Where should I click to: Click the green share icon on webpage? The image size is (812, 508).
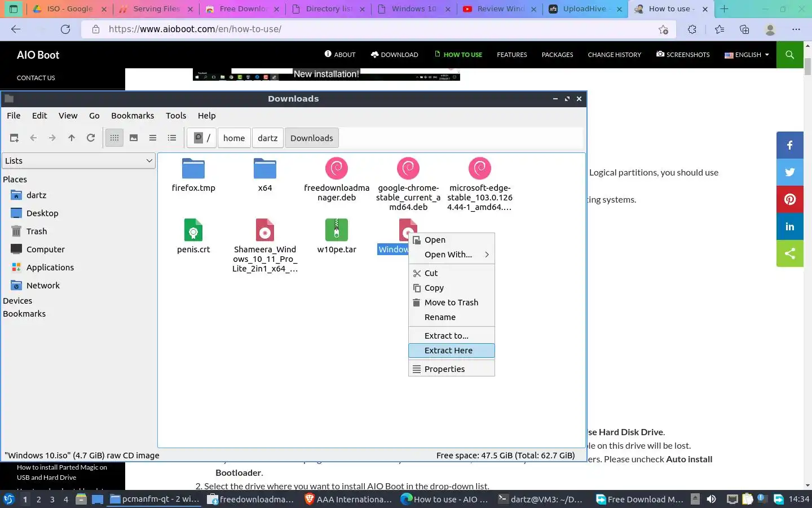[789, 253]
